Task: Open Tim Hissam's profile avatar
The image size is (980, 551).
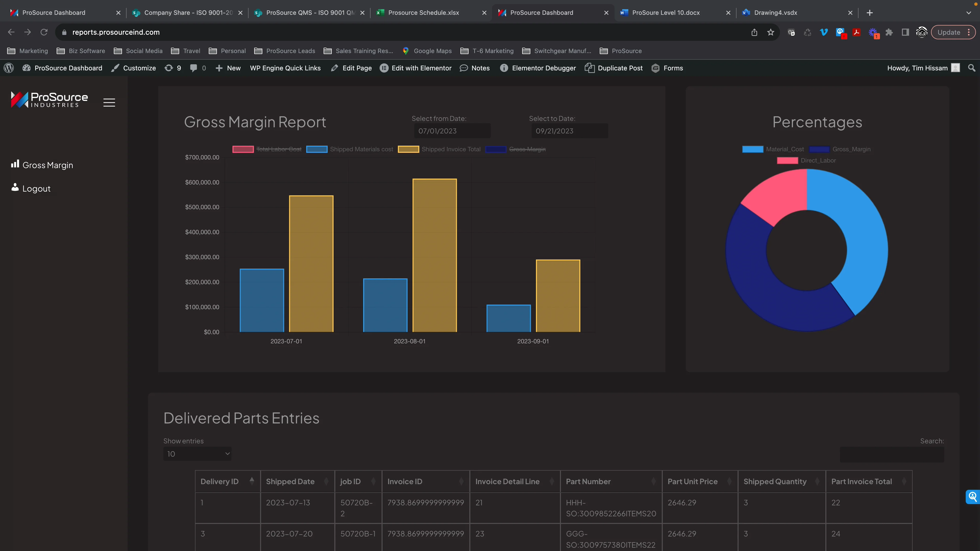Action: click(x=955, y=68)
